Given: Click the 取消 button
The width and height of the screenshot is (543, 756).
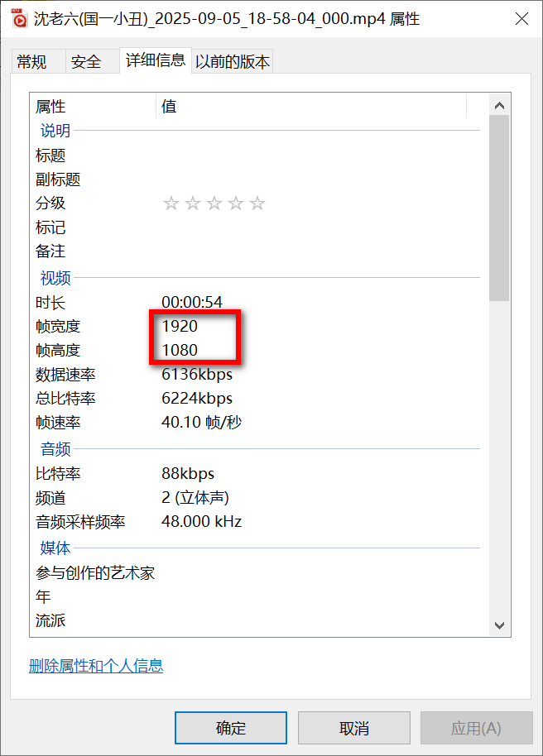Looking at the screenshot, I should click(354, 728).
